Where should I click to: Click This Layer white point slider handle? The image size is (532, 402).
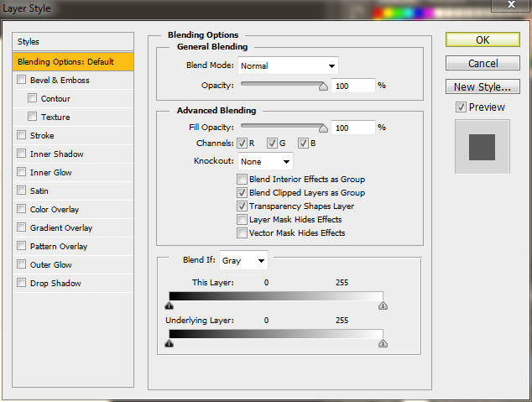click(x=383, y=305)
